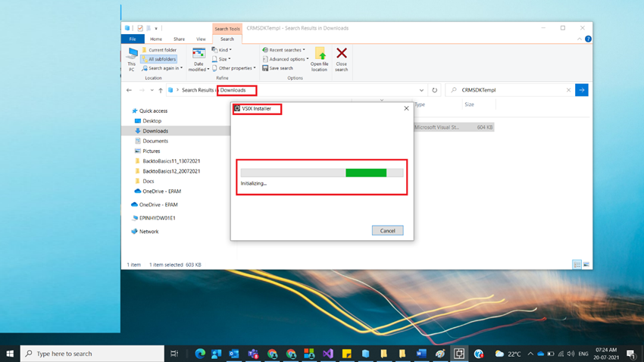Open Outlook from the taskbar
The width and height of the screenshot is (644, 362).
point(234,354)
